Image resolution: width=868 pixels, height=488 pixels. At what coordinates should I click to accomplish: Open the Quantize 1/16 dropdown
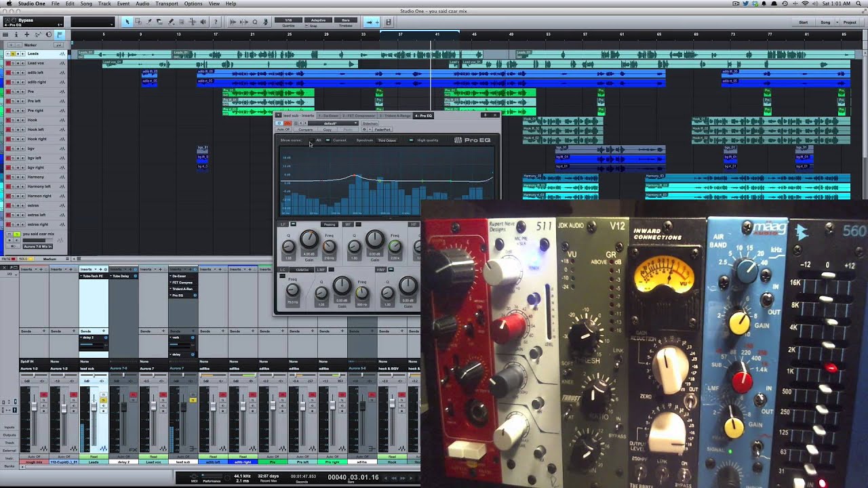click(288, 20)
